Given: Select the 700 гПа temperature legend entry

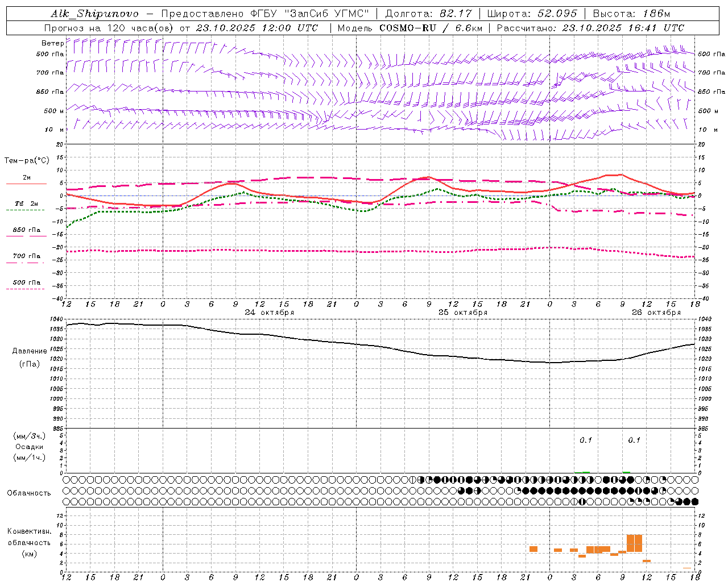Looking at the screenshot, I should tap(26, 257).
